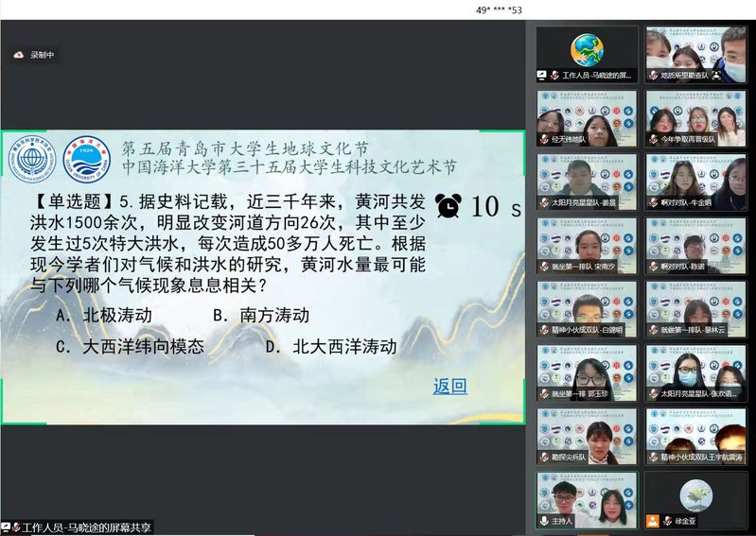Click the muted mic icon on 勘探尖兵队 tile

pos(543,457)
